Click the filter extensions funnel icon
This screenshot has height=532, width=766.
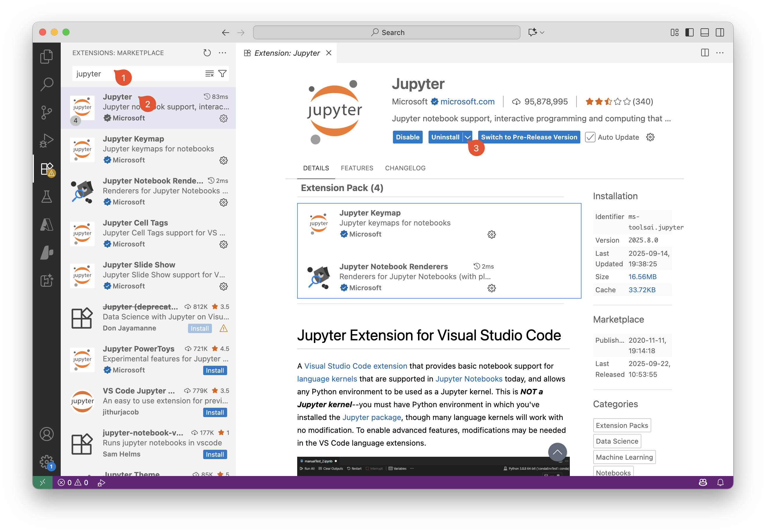(x=222, y=73)
